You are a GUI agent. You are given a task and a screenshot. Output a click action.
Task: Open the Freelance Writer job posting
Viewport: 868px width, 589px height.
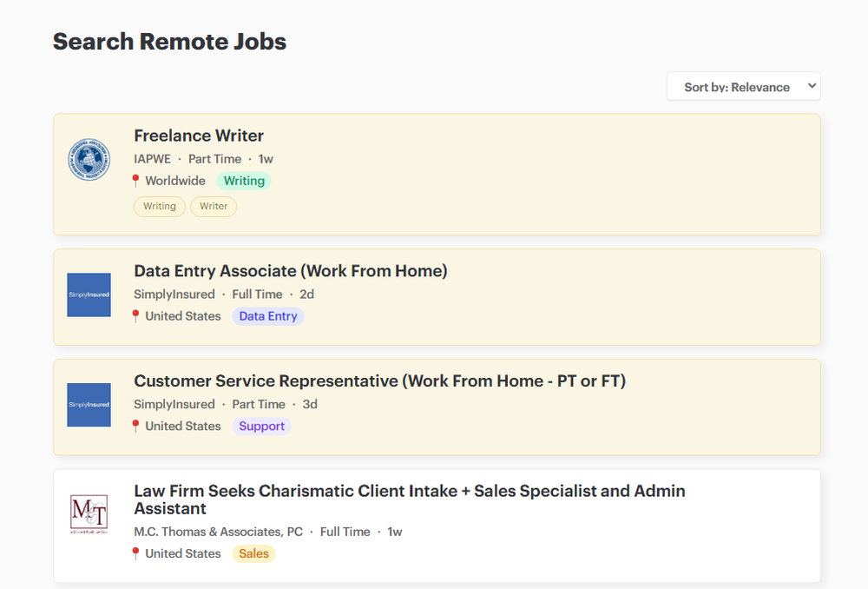(x=199, y=136)
